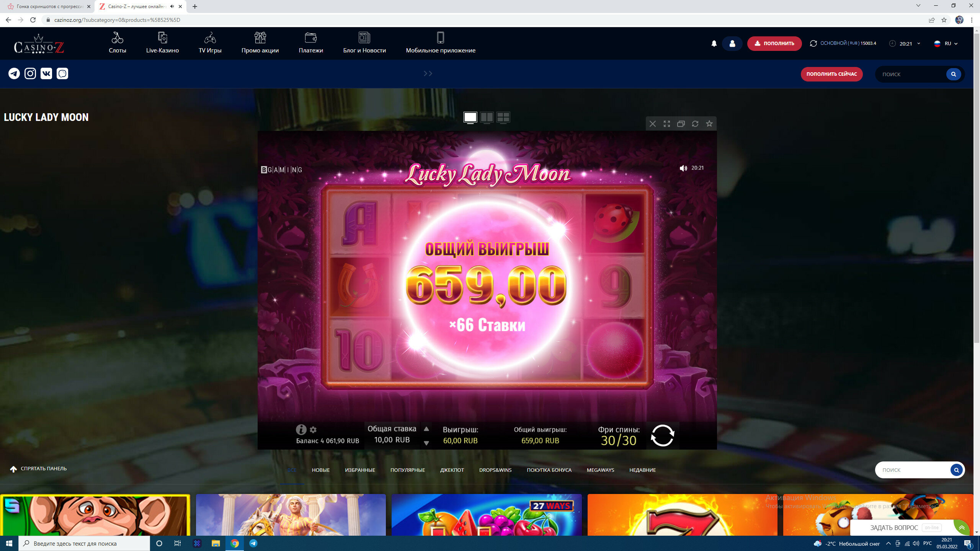Reload the game with refresh icon
Viewport: 980px width, 551px height.
tap(695, 124)
